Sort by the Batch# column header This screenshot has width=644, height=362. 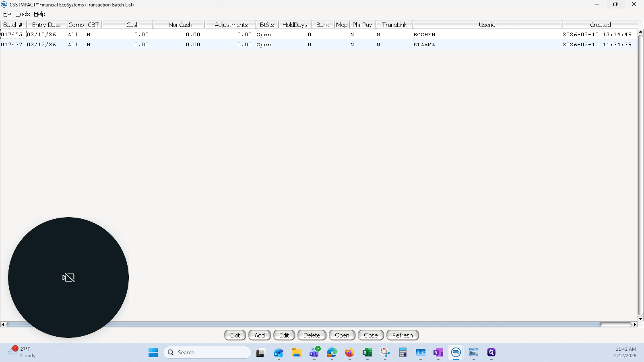coord(13,25)
